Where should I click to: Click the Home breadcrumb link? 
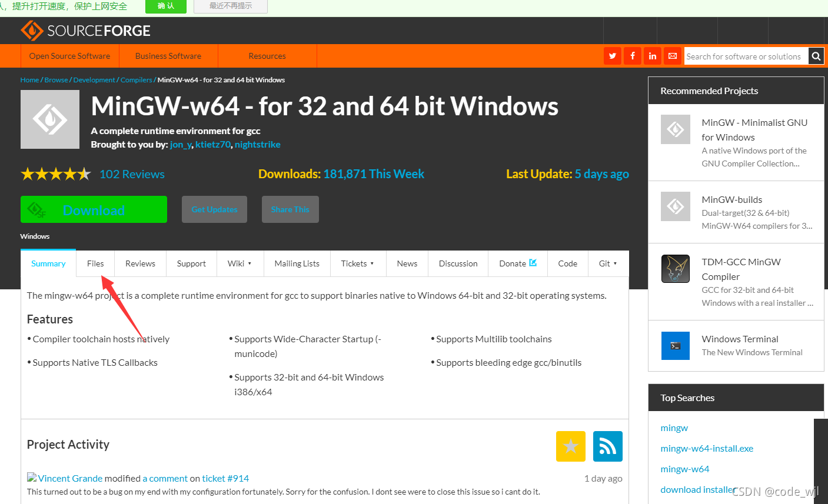pos(29,80)
